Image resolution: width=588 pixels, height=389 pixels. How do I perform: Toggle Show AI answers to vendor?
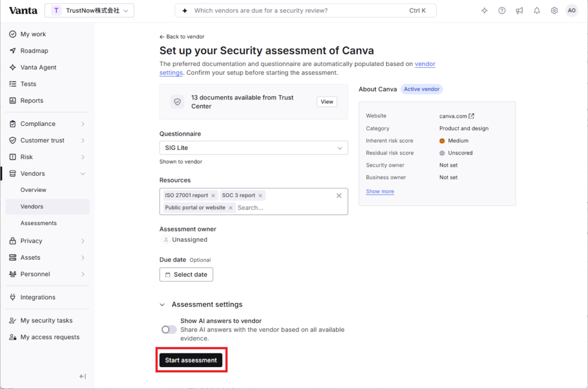(x=169, y=329)
